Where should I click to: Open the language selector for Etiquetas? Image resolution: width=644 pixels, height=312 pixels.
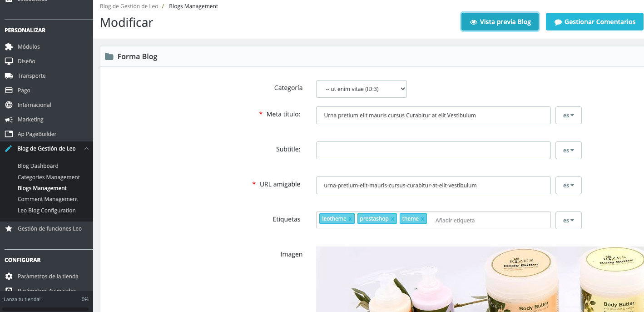(x=569, y=220)
